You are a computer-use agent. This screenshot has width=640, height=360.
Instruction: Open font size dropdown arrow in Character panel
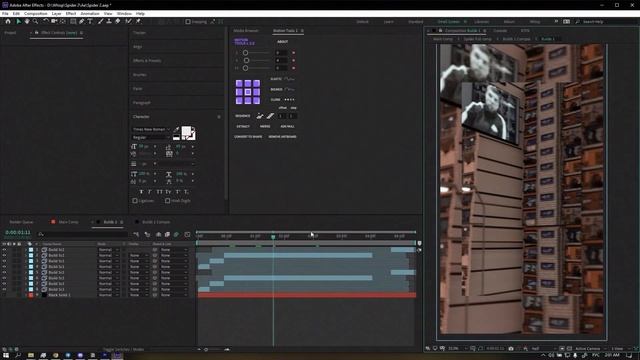pyautogui.click(x=155, y=147)
